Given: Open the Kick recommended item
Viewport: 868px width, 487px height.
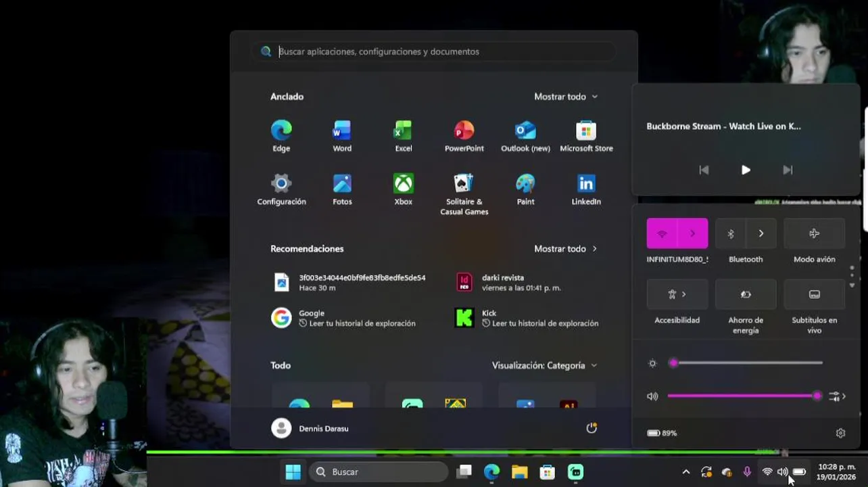Looking at the screenshot, I should coord(527,318).
